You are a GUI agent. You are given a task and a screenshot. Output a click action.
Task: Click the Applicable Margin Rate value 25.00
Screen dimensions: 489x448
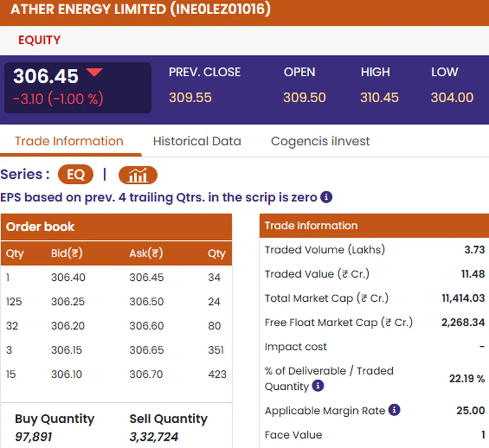click(x=471, y=411)
